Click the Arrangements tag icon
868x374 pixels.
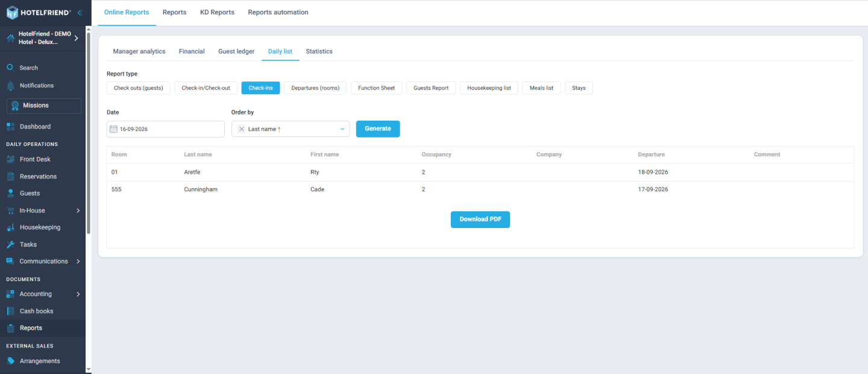pos(10,361)
